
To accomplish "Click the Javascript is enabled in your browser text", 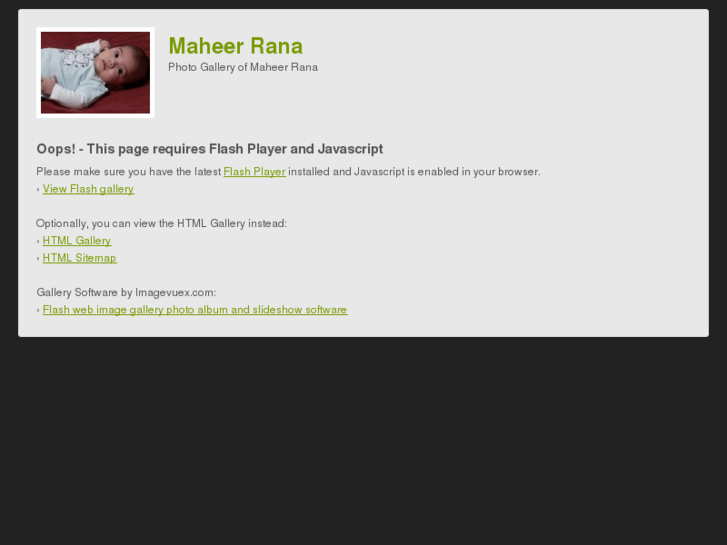I will 447,172.
